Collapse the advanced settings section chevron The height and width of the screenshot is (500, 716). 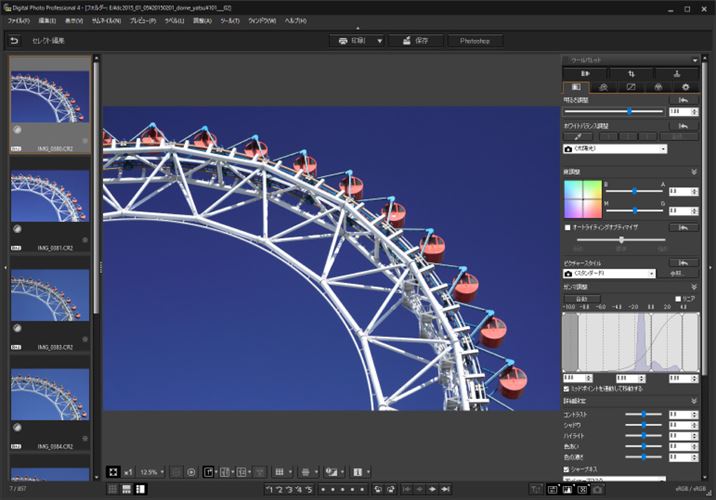point(694,401)
